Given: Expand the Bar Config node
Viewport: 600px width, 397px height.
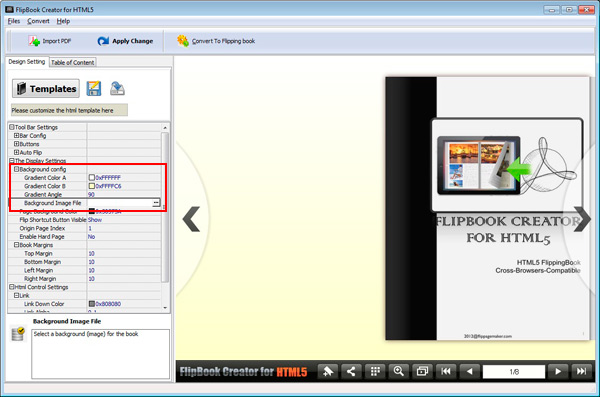Looking at the screenshot, I should click(x=16, y=136).
